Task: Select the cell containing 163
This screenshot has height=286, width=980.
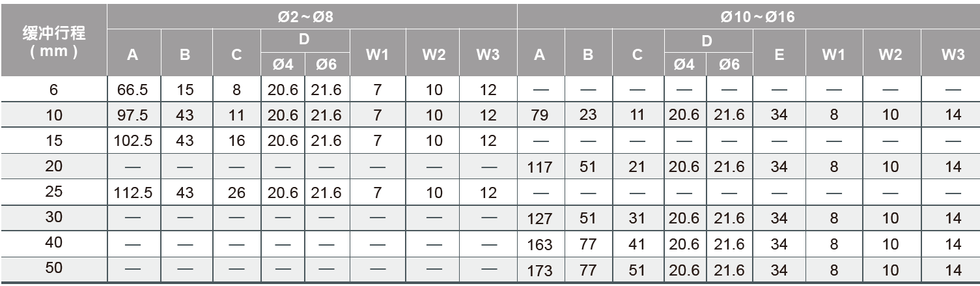Action: [x=539, y=245]
